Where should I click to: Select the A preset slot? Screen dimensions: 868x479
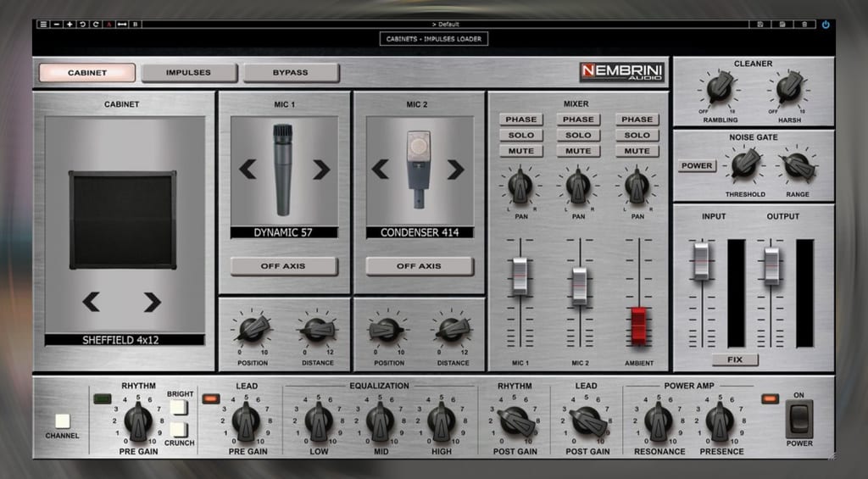(x=108, y=25)
